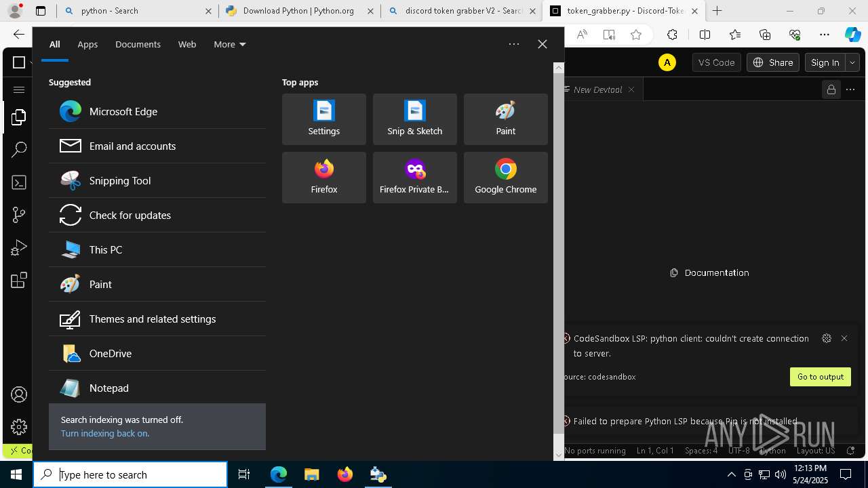The height and width of the screenshot is (488, 868).
Task: Click the Share button
Action: pyautogui.click(x=772, y=62)
